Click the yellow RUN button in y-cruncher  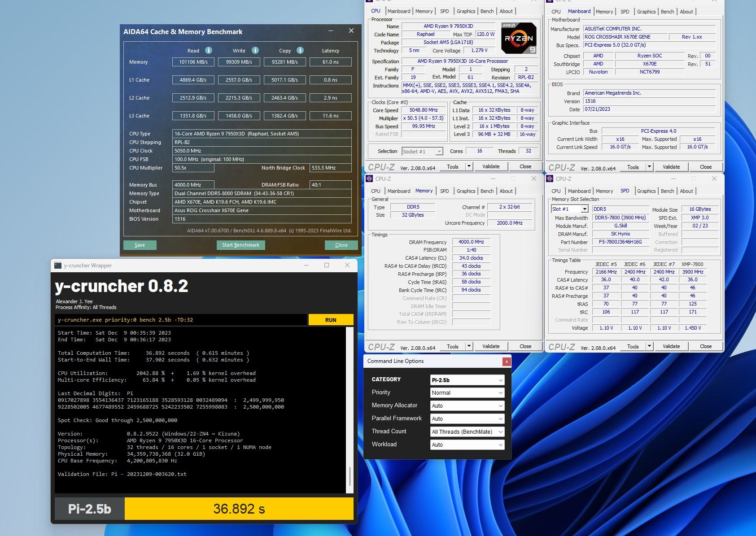[331, 320]
